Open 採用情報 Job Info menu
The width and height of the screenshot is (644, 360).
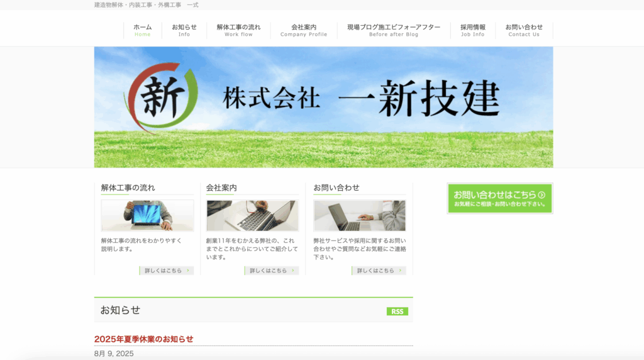[x=473, y=30]
